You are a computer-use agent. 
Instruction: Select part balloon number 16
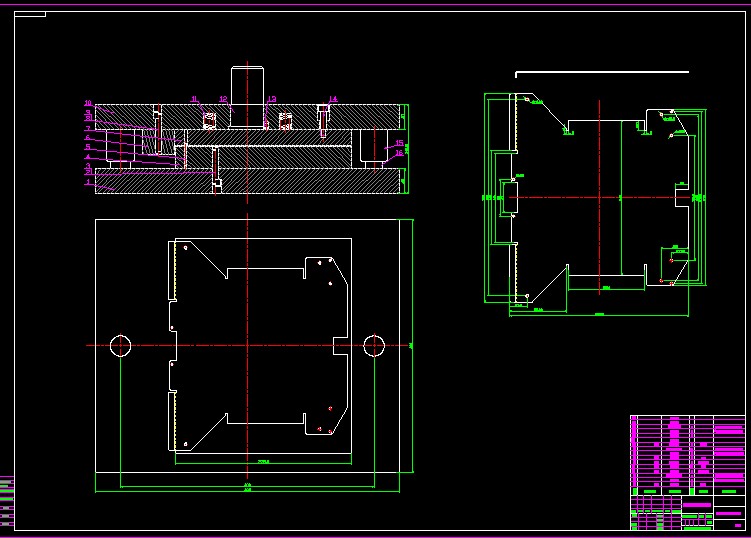399,153
